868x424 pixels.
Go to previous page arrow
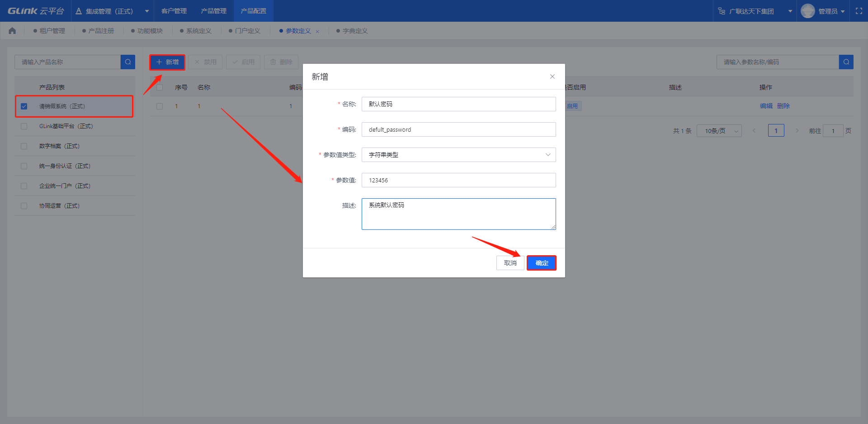click(754, 131)
